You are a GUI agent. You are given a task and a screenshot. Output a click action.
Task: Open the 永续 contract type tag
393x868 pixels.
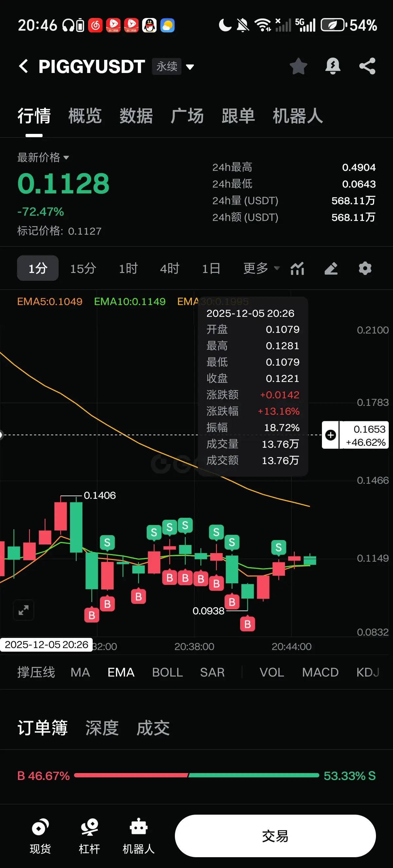tap(166, 66)
